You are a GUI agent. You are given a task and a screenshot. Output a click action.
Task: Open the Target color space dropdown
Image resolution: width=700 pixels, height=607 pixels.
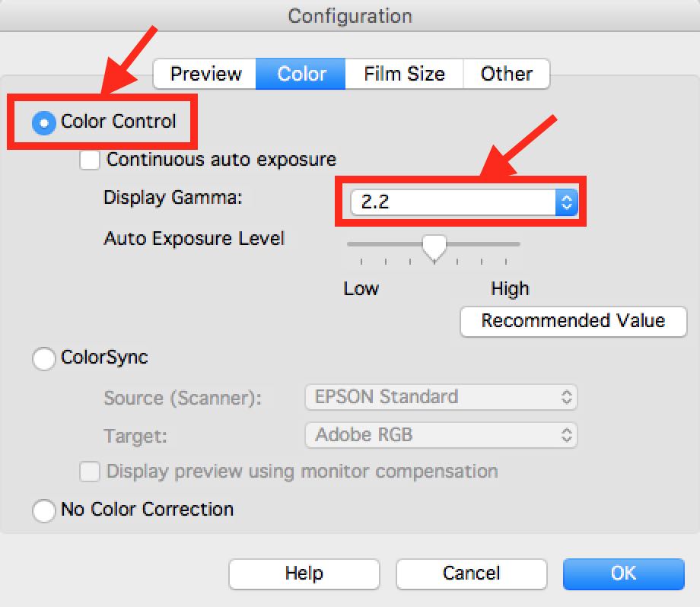pos(441,435)
